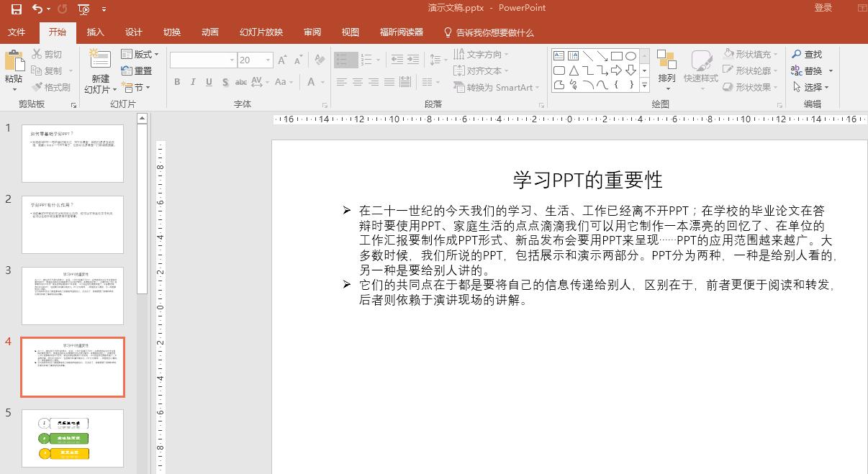The height and width of the screenshot is (474, 868).
Task: Click the Replace (替换) button
Action: coord(812,70)
